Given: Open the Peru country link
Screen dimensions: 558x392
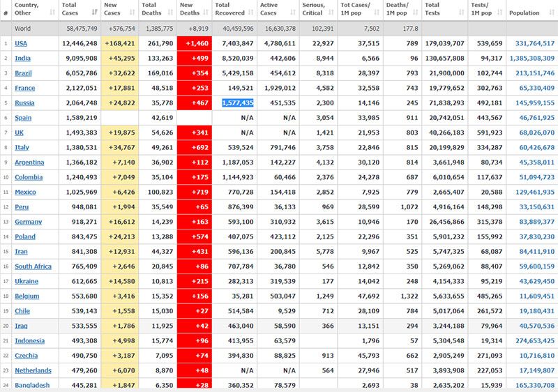Looking at the screenshot, I should 22,207.
